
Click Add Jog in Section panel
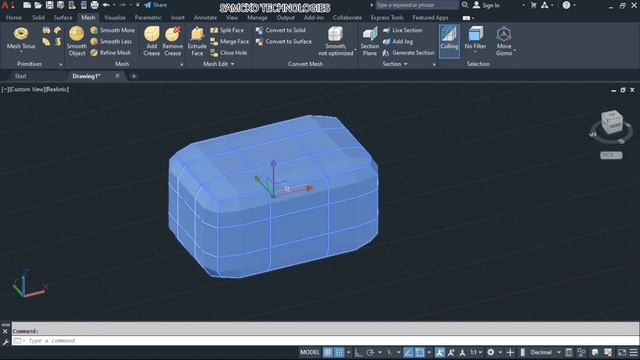click(398, 42)
